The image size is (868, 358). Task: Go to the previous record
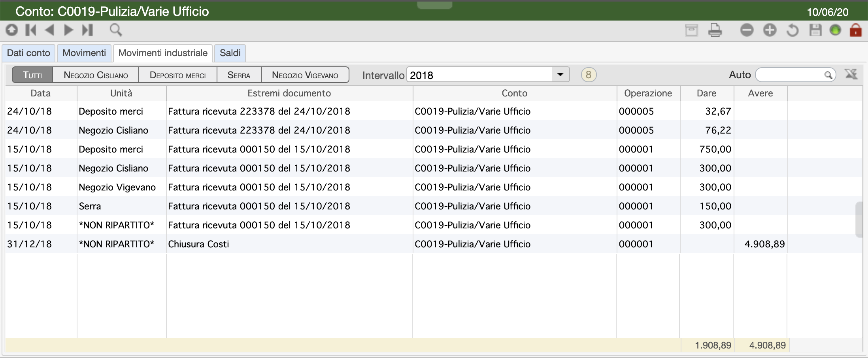click(50, 30)
